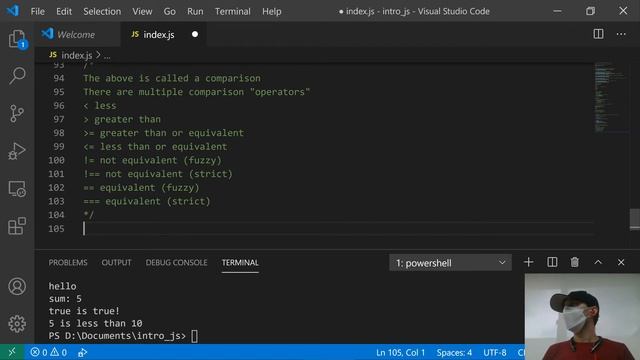Screen dimensions: 640x360
Task: Minimize the Visual Studio Code window
Action: 558,11
